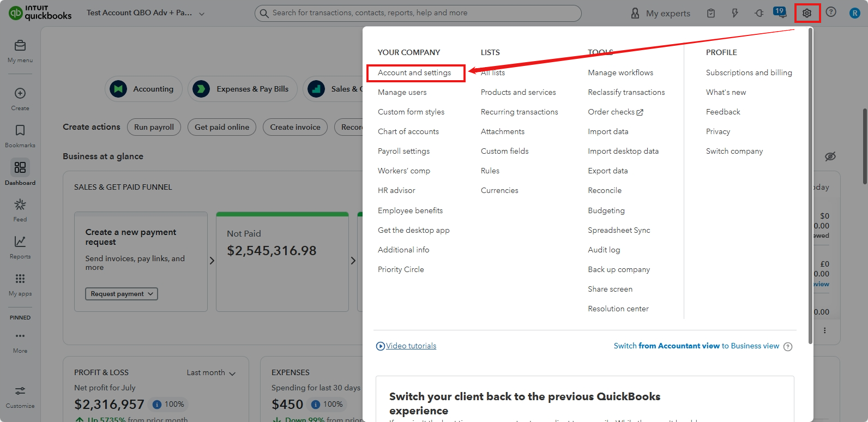This screenshot has height=422, width=868.
Task: Click the Expenses & Pay Bills pill
Action: pyautogui.click(x=243, y=89)
